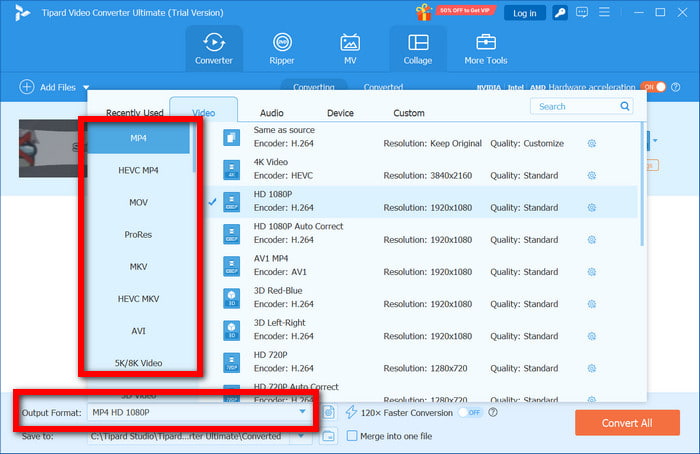Viewport: 700px width, 454px height.
Task: Turn off Hardware acceleration toggle
Action: [652, 87]
